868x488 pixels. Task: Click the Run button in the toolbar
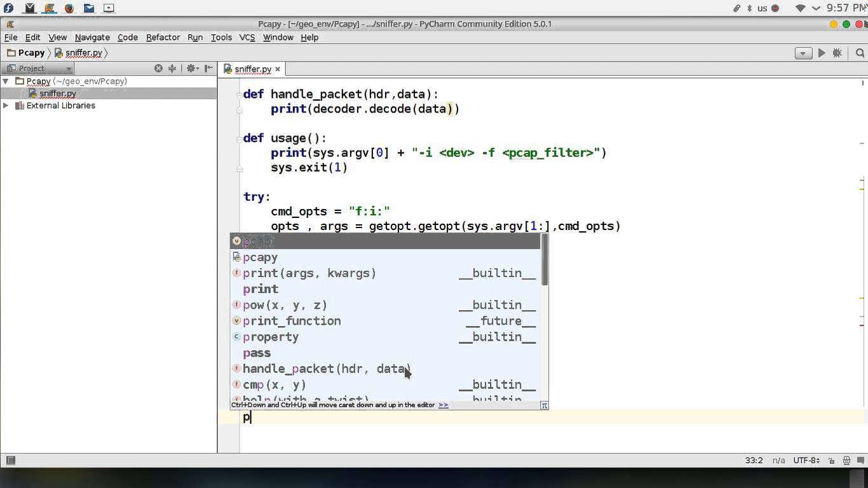(x=822, y=52)
